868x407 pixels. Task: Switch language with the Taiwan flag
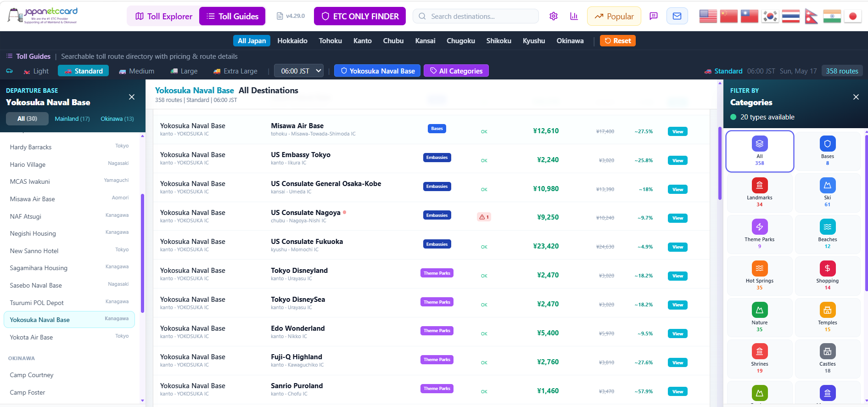[x=750, y=16]
